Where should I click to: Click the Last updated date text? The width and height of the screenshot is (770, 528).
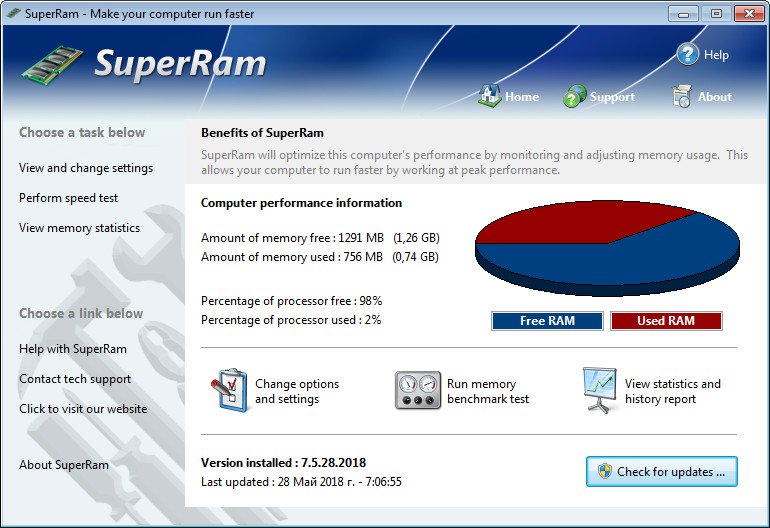(301, 482)
